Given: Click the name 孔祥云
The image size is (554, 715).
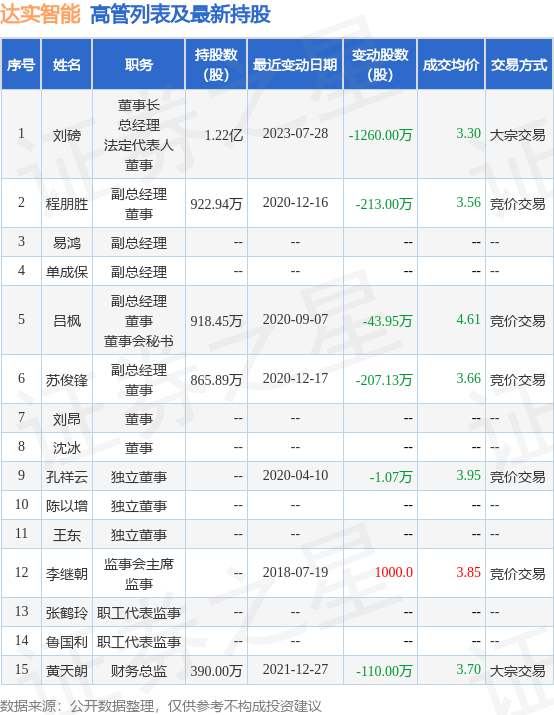Looking at the screenshot, I should coord(67,477).
